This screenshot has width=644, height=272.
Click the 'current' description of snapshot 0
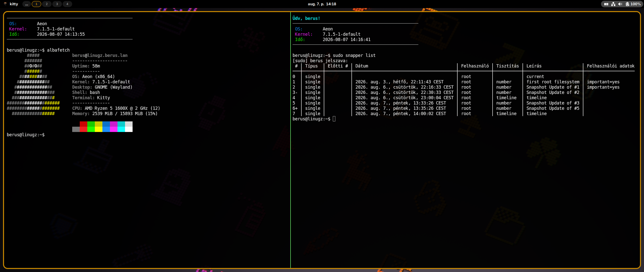[535, 77]
